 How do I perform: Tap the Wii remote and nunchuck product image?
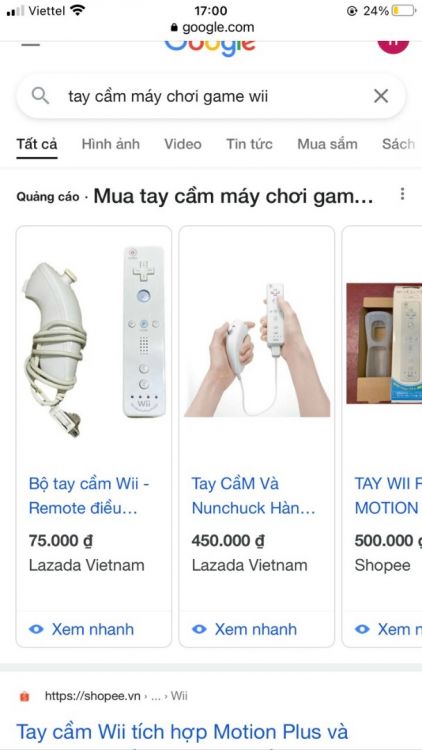(x=94, y=341)
